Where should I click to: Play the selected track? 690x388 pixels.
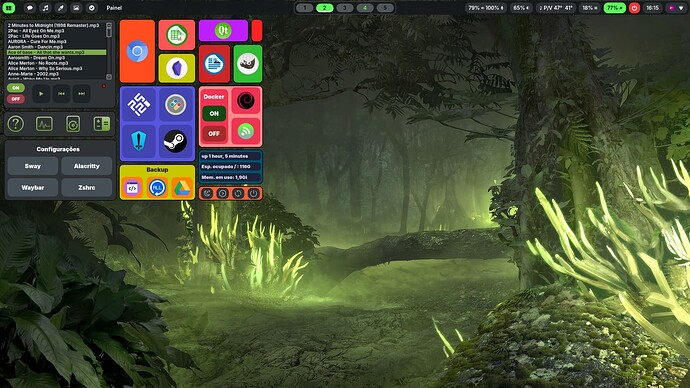pos(41,94)
